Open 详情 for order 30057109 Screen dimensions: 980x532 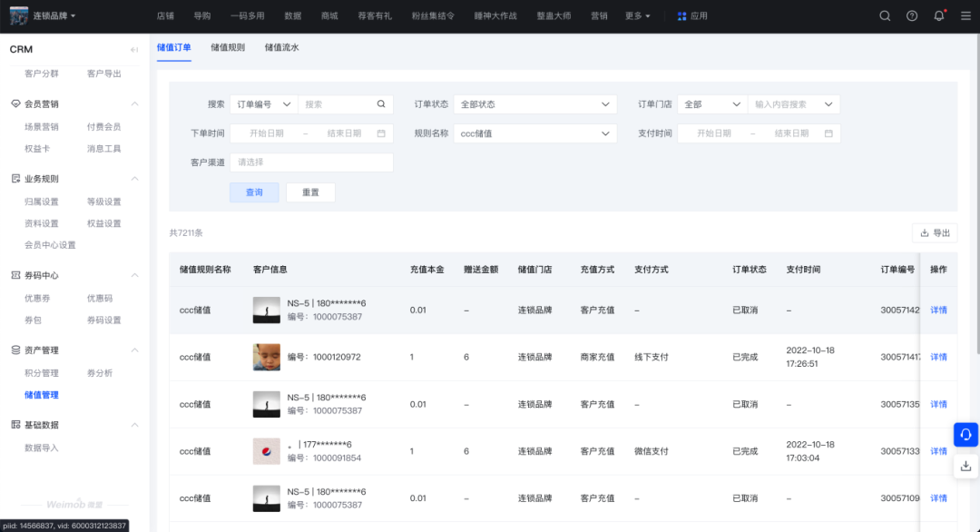[x=939, y=498]
